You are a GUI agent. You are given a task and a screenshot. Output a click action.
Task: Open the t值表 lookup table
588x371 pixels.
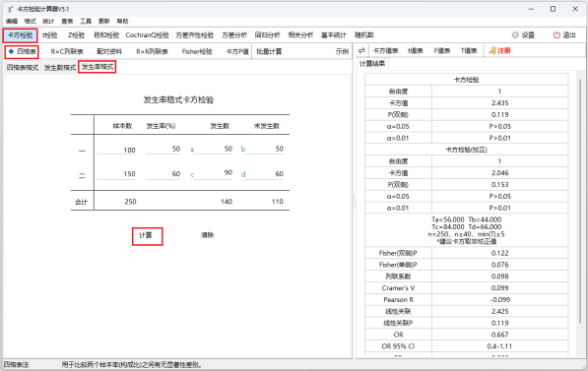click(x=415, y=50)
